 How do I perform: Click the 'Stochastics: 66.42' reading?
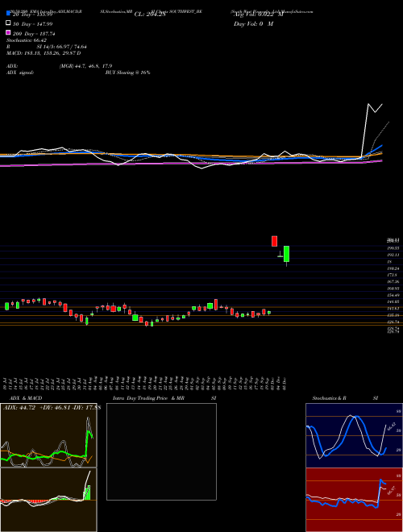(27, 40)
